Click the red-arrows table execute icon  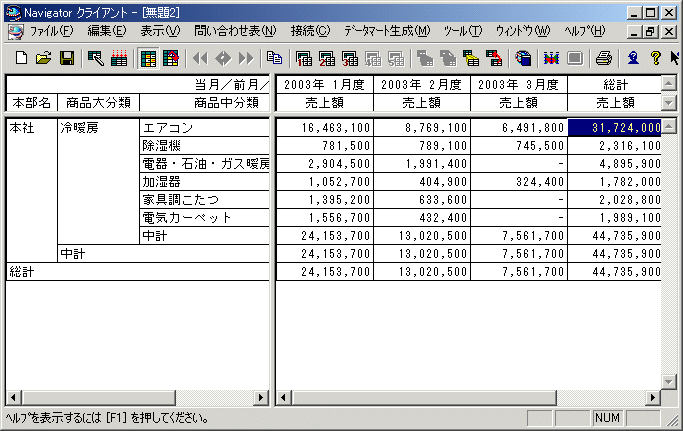point(119,58)
